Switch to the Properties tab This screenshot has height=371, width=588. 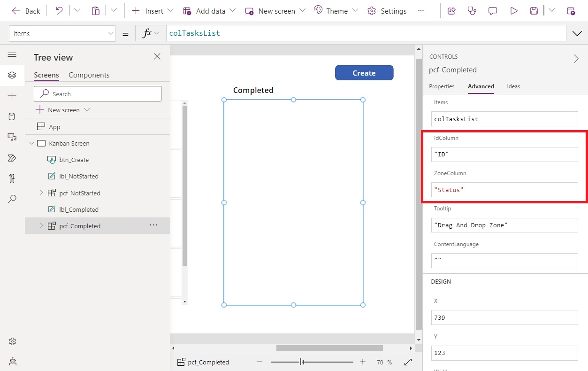442,86
